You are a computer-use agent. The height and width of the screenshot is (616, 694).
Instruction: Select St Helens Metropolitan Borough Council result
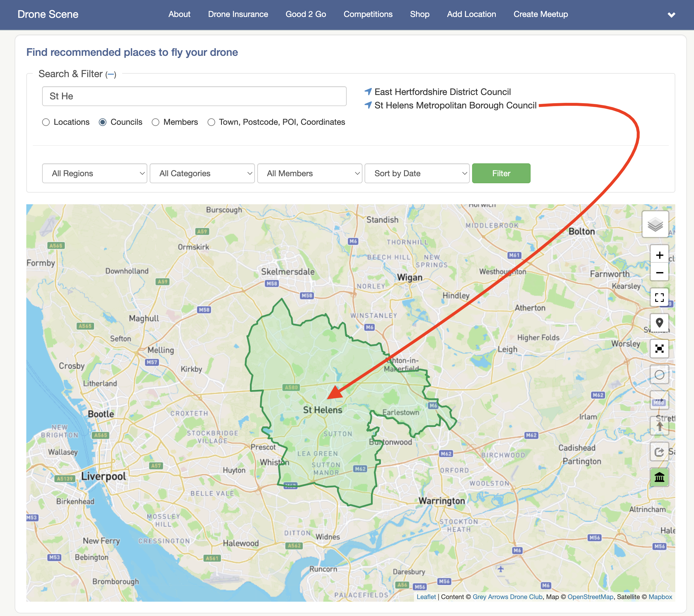pyautogui.click(x=455, y=105)
